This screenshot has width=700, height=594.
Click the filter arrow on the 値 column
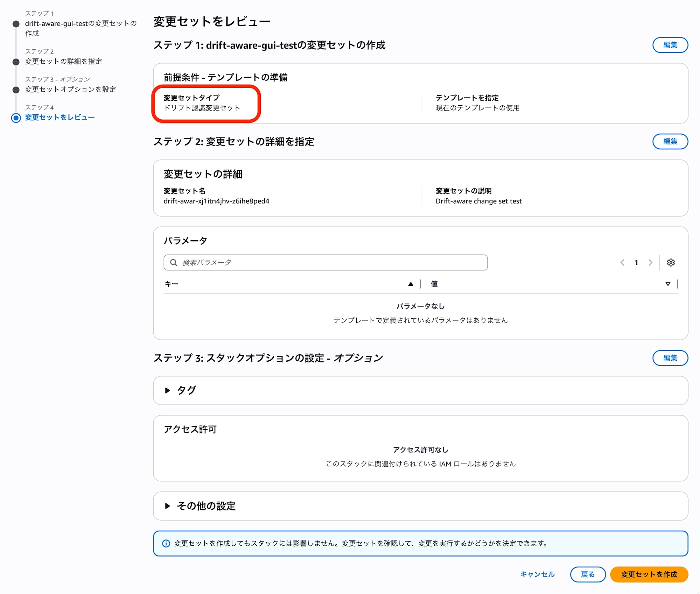(668, 284)
